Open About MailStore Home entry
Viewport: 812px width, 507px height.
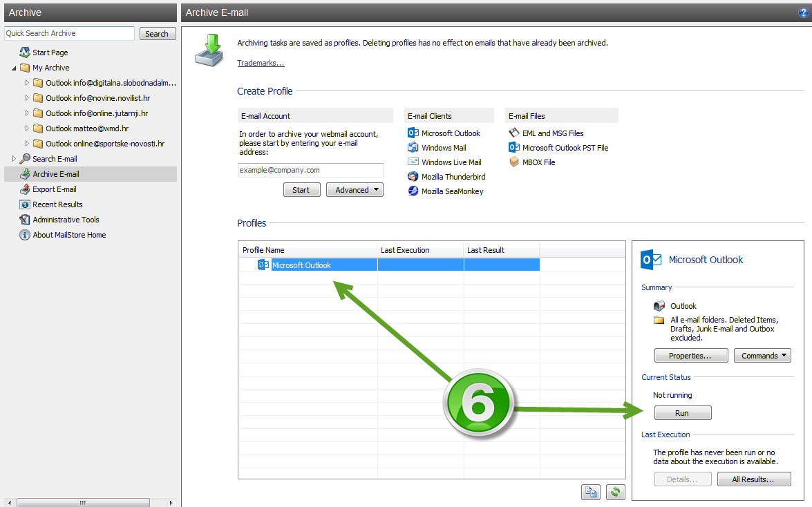pos(69,235)
